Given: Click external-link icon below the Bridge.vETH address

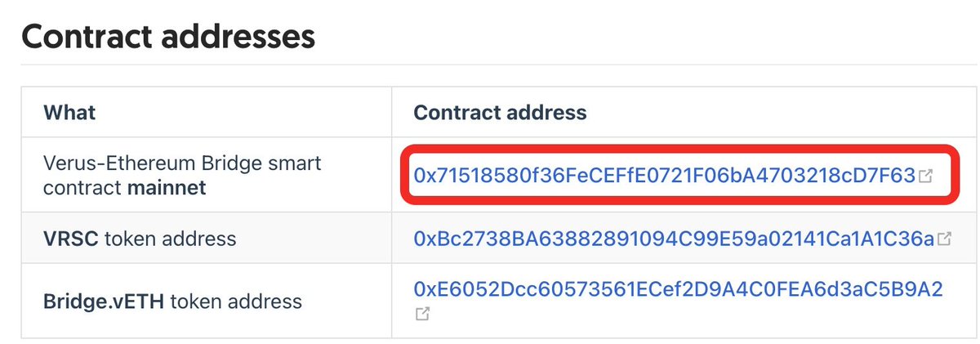Looking at the screenshot, I should [x=422, y=314].
